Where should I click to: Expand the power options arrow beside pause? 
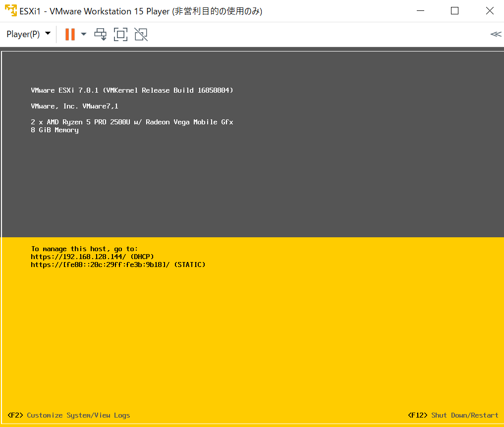point(84,34)
